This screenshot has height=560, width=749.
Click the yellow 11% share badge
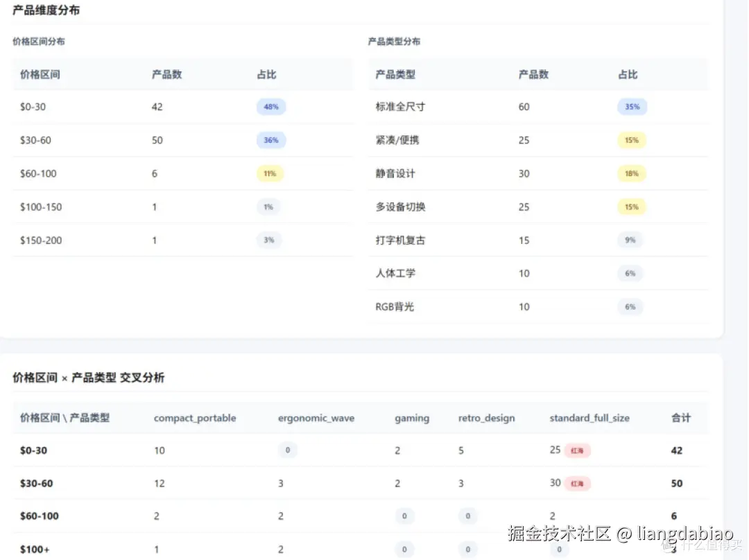[270, 173]
